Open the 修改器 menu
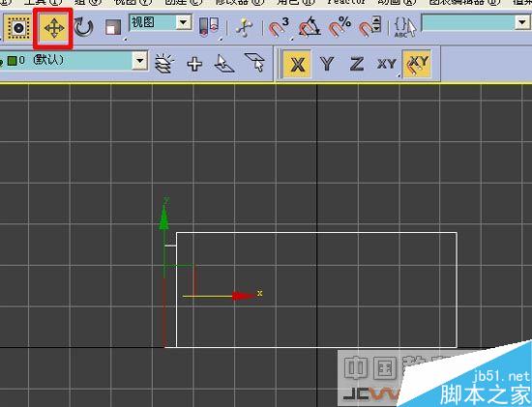This screenshot has height=407, width=532. click(x=240, y=2)
